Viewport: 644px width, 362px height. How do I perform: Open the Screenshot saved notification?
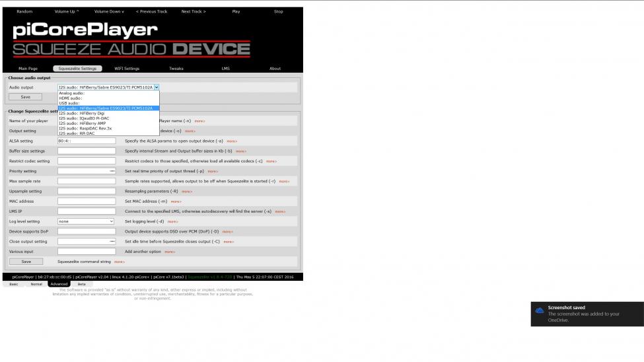point(587,314)
